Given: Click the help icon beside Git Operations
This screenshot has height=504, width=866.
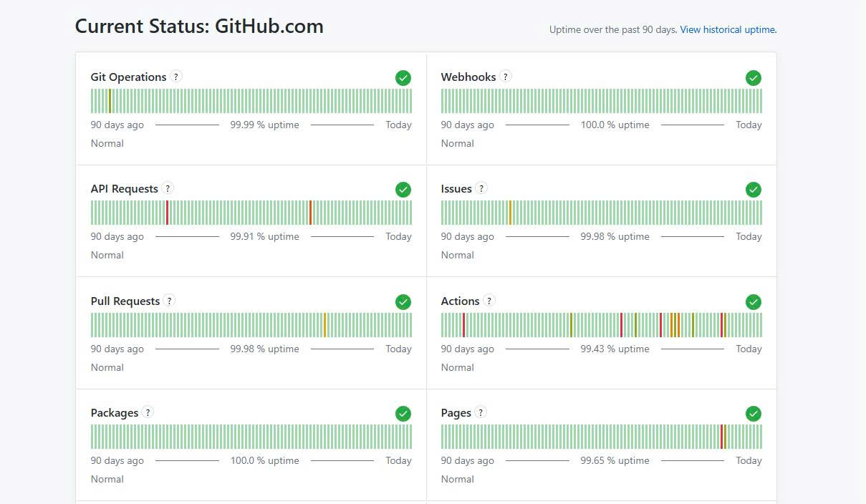Looking at the screenshot, I should click(176, 77).
